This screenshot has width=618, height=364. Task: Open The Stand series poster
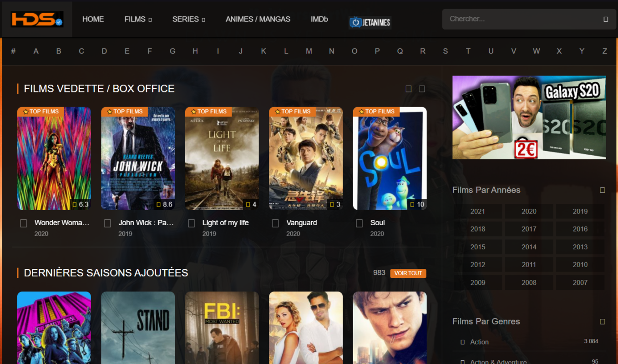click(138, 328)
